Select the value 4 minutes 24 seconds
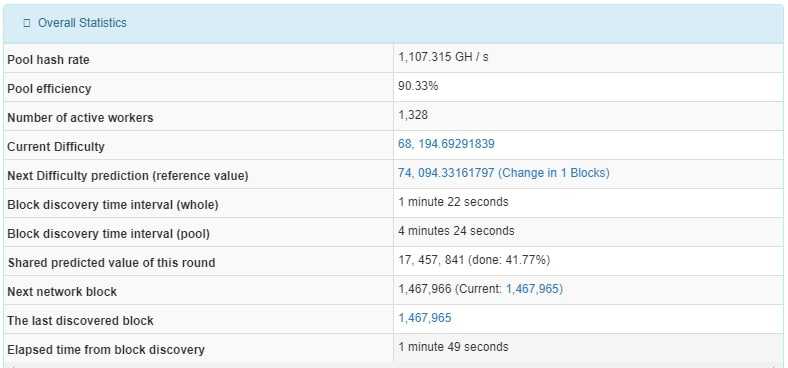Image resolution: width=788 pixels, height=368 pixels. (x=456, y=231)
